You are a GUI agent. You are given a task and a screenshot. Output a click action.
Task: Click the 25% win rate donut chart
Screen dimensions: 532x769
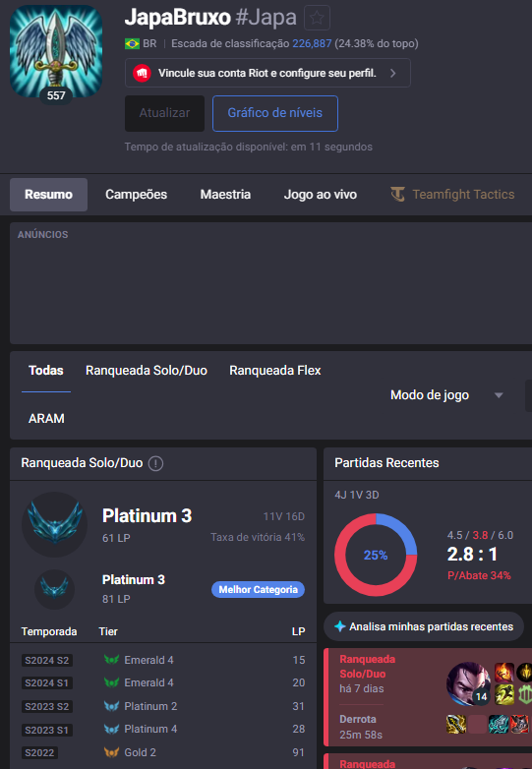tap(376, 555)
